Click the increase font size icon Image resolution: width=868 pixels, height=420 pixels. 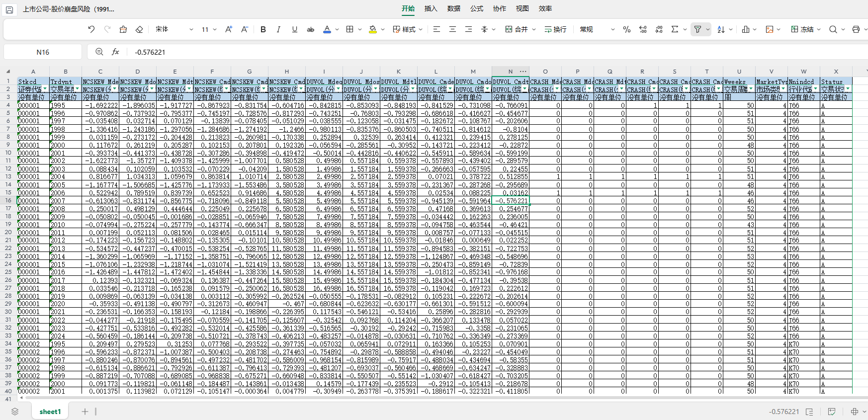229,29
